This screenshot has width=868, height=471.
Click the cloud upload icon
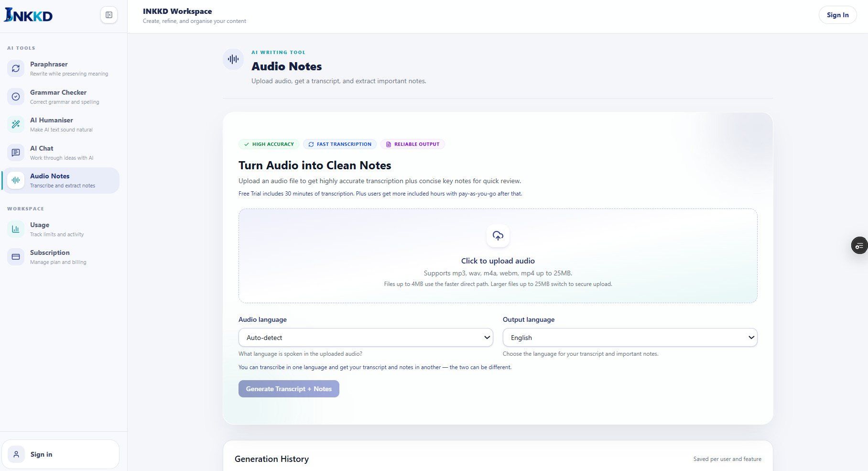point(498,236)
